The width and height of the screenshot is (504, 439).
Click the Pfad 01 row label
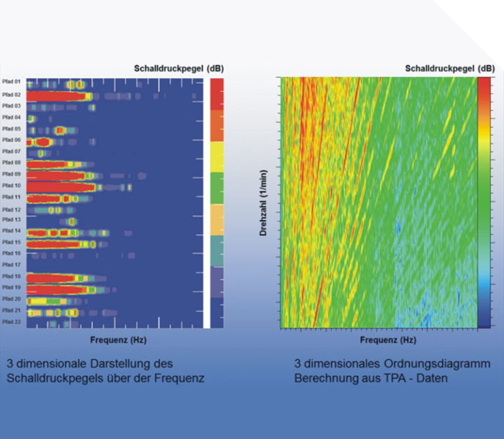[x=12, y=83]
